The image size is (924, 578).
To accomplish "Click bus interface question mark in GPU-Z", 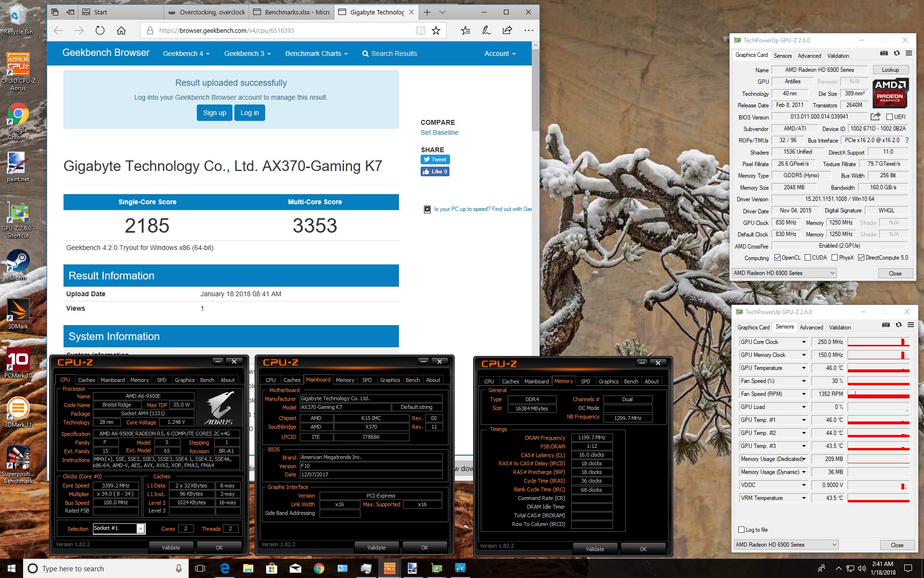I will pyautogui.click(x=907, y=141).
